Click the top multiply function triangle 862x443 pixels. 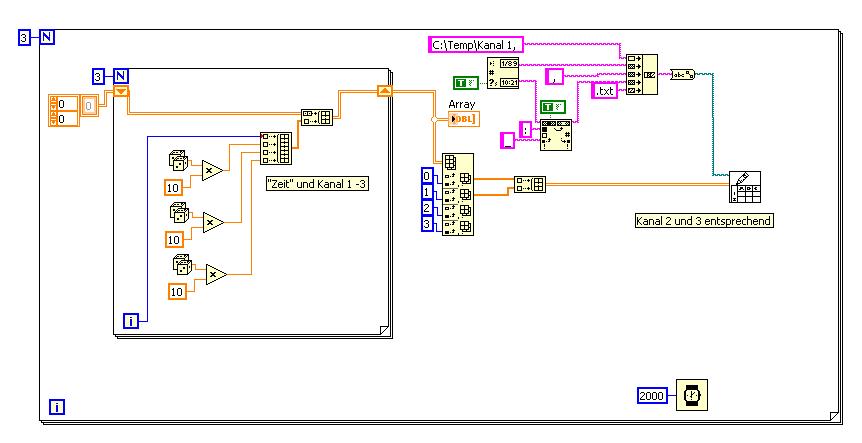click(211, 171)
